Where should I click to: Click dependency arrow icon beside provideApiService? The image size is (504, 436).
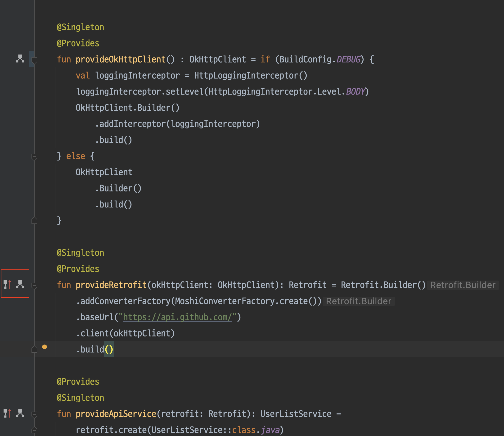pyautogui.click(x=8, y=413)
